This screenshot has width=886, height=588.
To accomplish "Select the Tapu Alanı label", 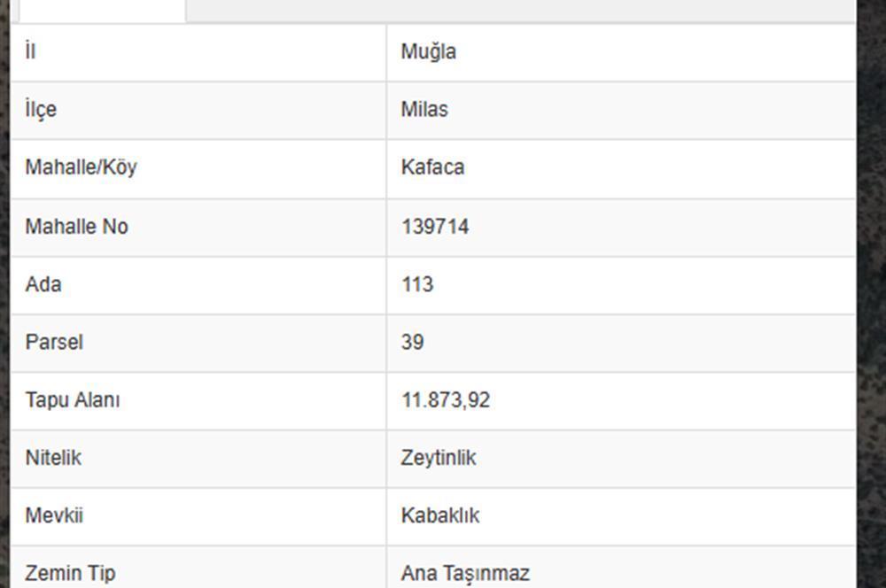I will (73, 400).
